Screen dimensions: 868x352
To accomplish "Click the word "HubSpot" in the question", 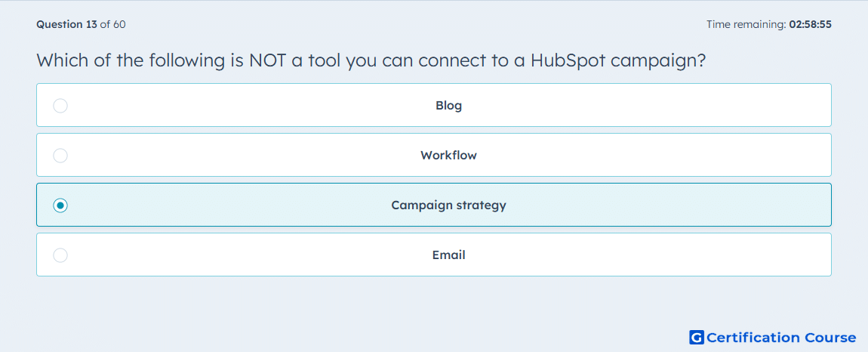I will coord(567,60).
